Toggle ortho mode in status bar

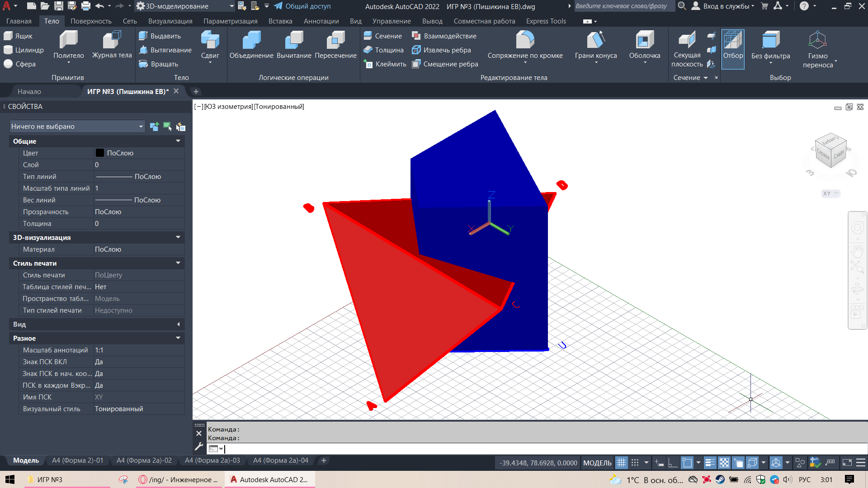[x=673, y=463]
